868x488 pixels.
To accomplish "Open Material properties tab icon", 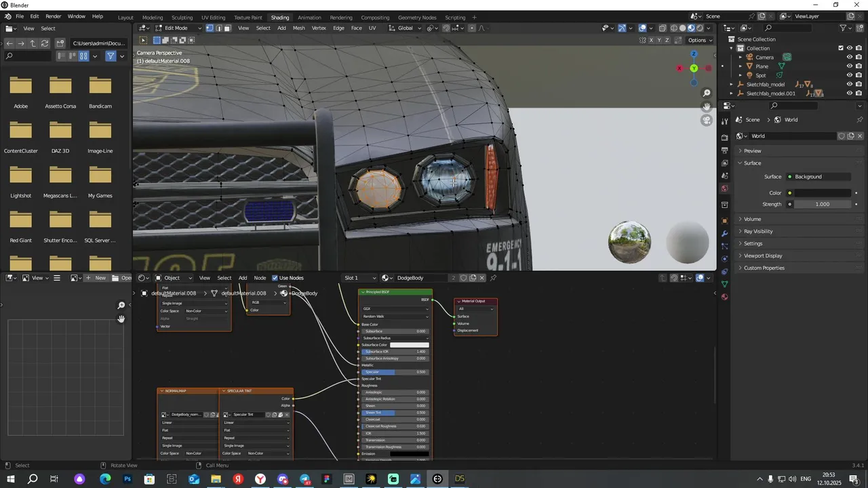I will [x=724, y=297].
